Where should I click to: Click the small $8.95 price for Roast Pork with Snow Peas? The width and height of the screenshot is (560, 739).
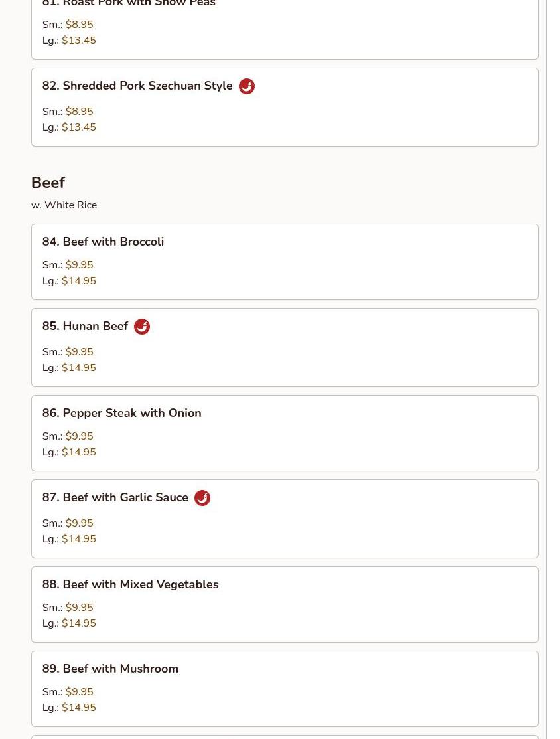tap(79, 25)
